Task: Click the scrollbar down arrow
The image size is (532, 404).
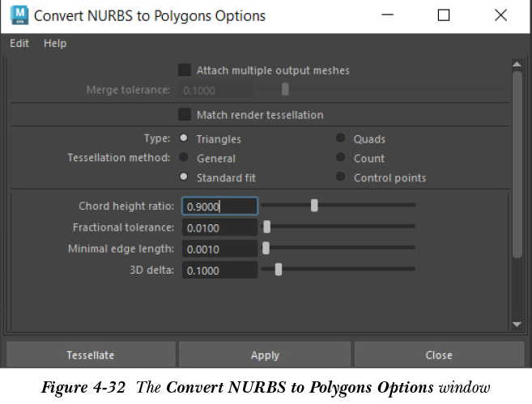Action: (517, 324)
